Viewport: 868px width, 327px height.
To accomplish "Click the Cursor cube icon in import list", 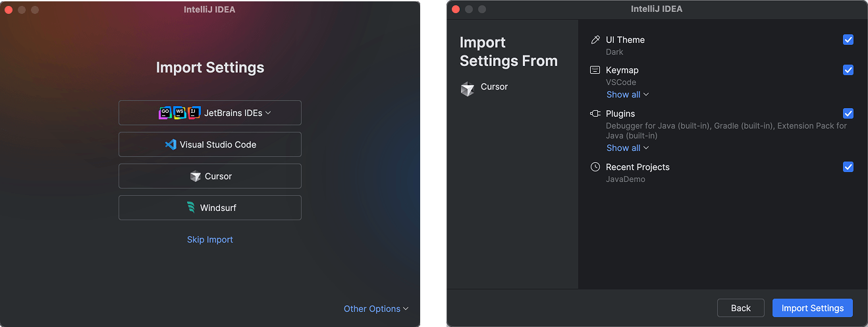I will click(x=195, y=176).
